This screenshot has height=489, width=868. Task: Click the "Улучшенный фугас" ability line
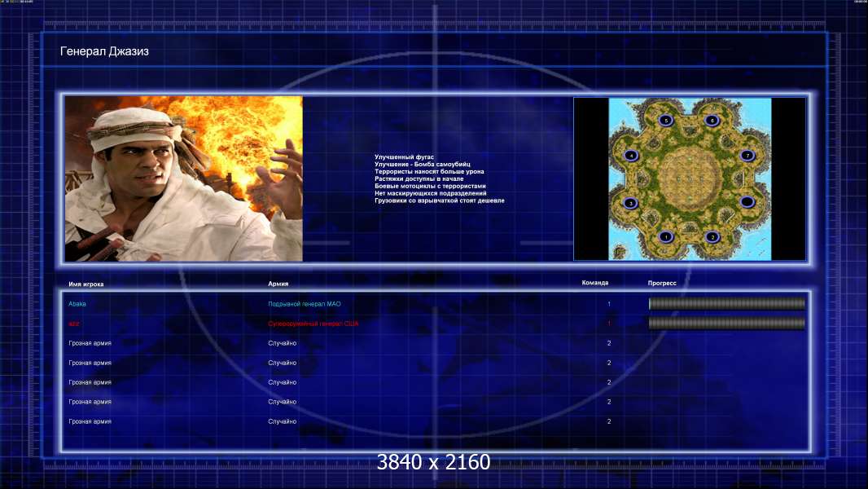(405, 156)
